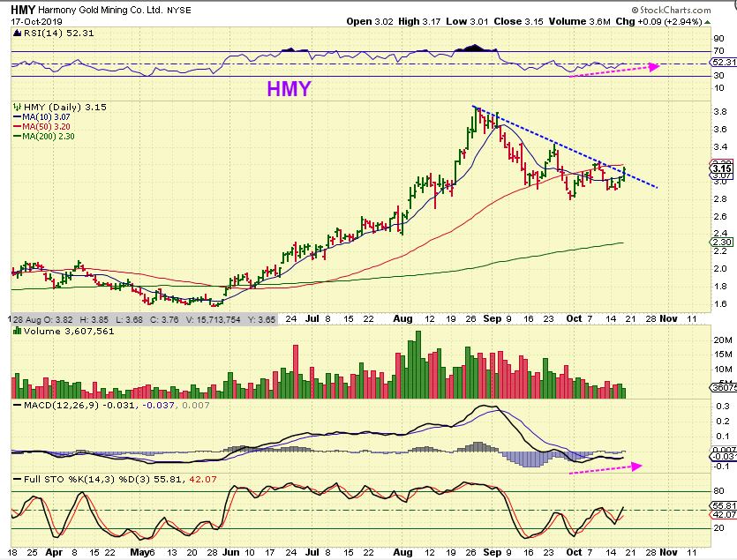Click the Low 3.01 value
The width and height of the screenshot is (737, 560).
[x=467, y=22]
